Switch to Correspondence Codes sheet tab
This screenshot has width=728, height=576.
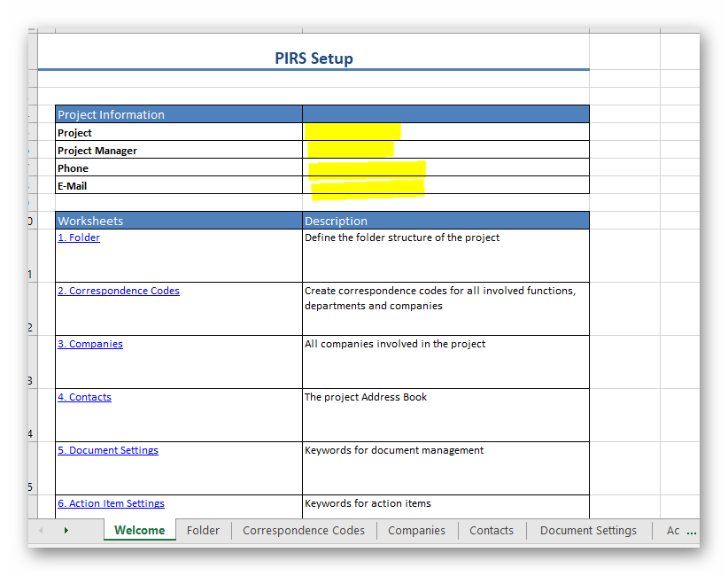click(x=303, y=531)
